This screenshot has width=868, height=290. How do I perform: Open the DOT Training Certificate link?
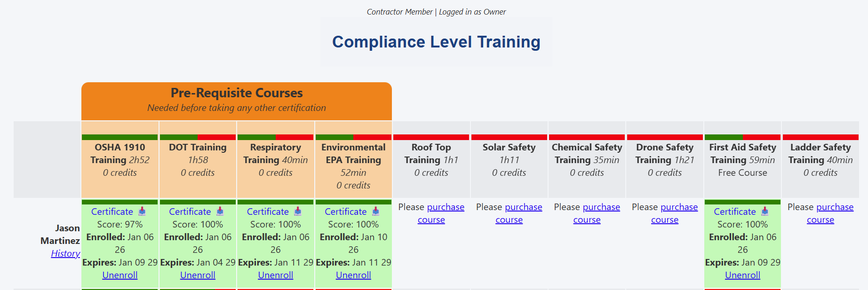click(x=190, y=212)
